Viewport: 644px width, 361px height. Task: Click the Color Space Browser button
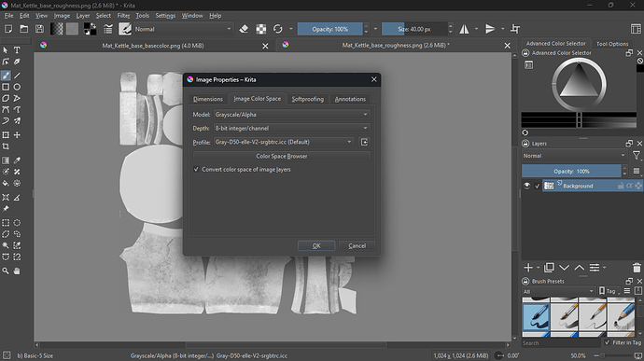281,156
